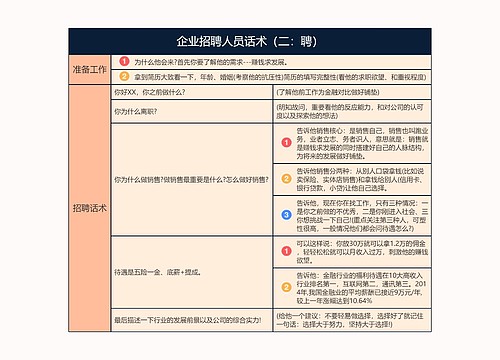Select the 招聘话术 category cell
500x360 pixels.
(89, 208)
